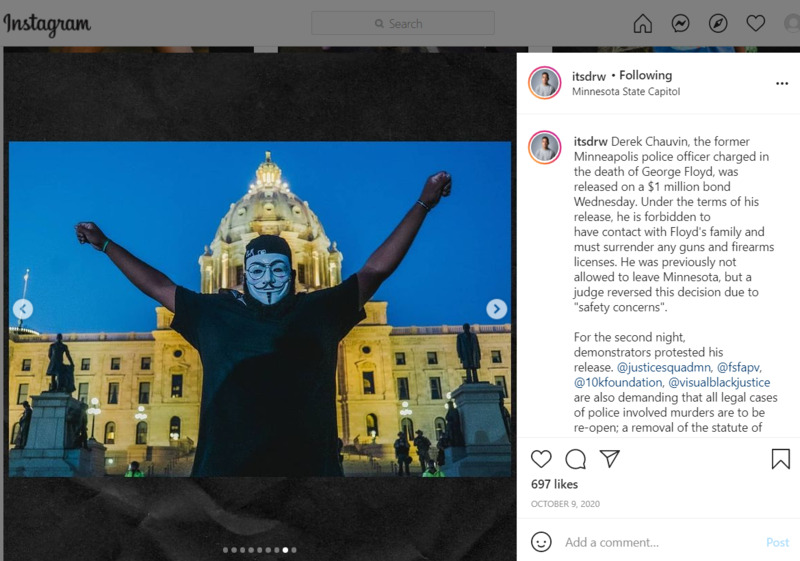Like the post with heart icon
The height and width of the screenshot is (561, 800).
(x=541, y=459)
